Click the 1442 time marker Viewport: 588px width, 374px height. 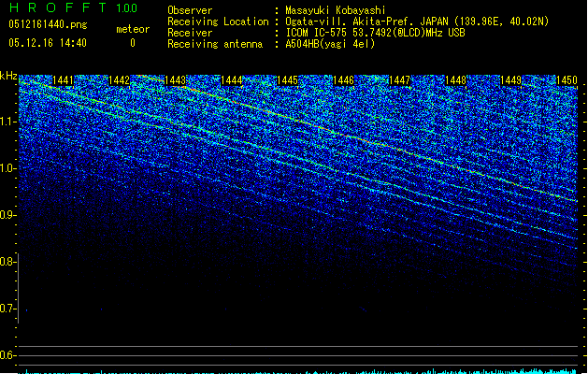(x=120, y=80)
